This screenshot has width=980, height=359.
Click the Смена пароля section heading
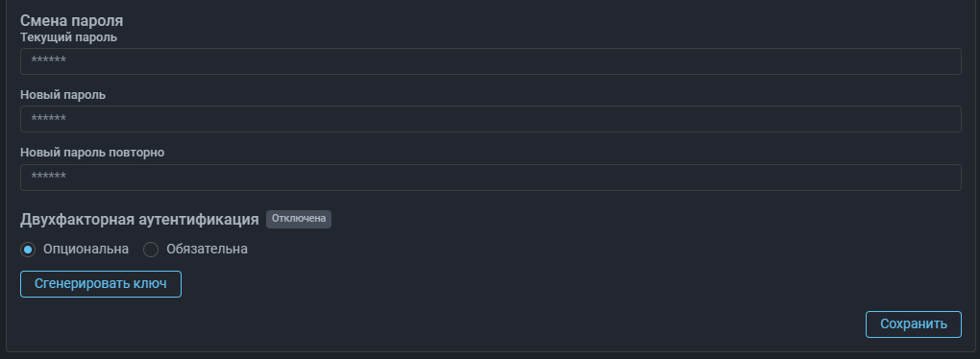tap(72, 20)
